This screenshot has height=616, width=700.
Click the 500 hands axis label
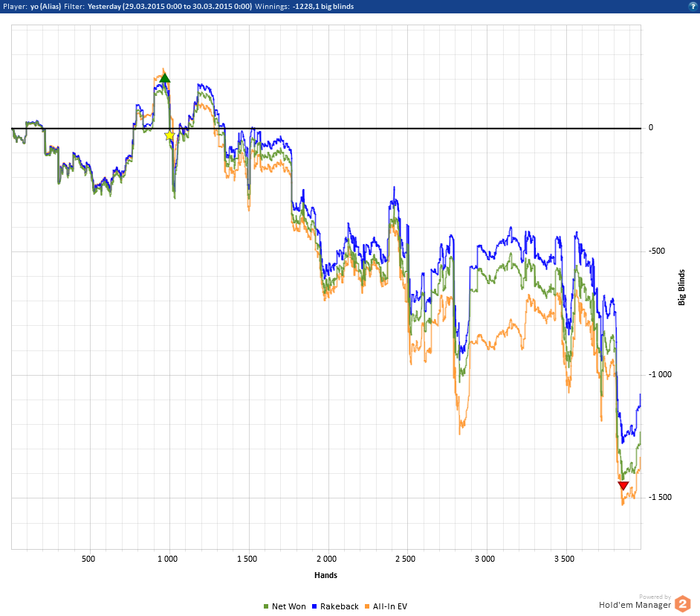tap(88, 559)
